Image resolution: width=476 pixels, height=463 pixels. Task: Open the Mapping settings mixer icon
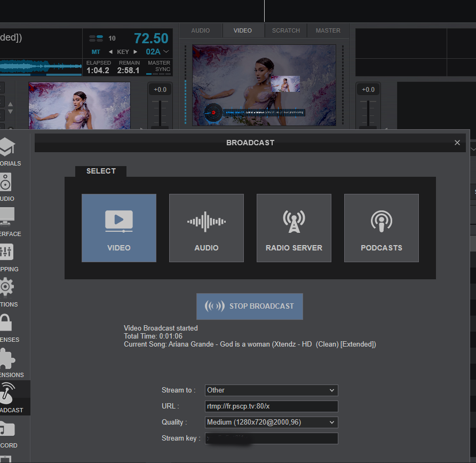click(x=6, y=252)
